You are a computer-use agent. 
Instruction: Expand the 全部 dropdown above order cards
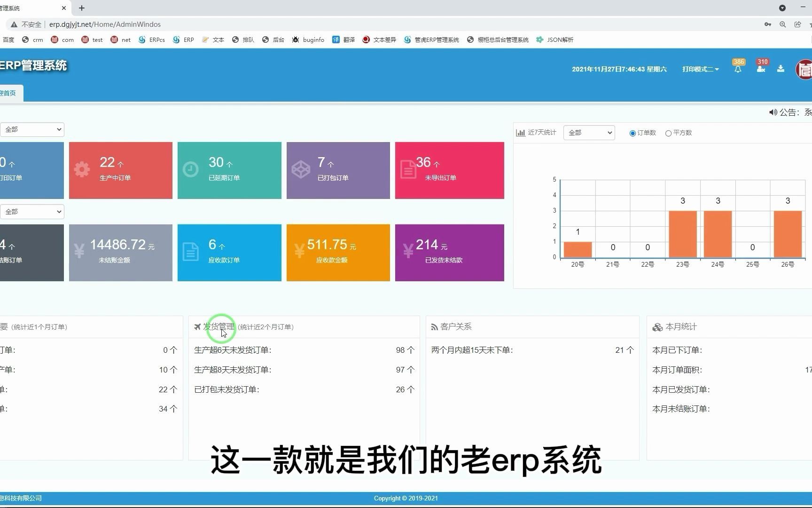click(32, 129)
